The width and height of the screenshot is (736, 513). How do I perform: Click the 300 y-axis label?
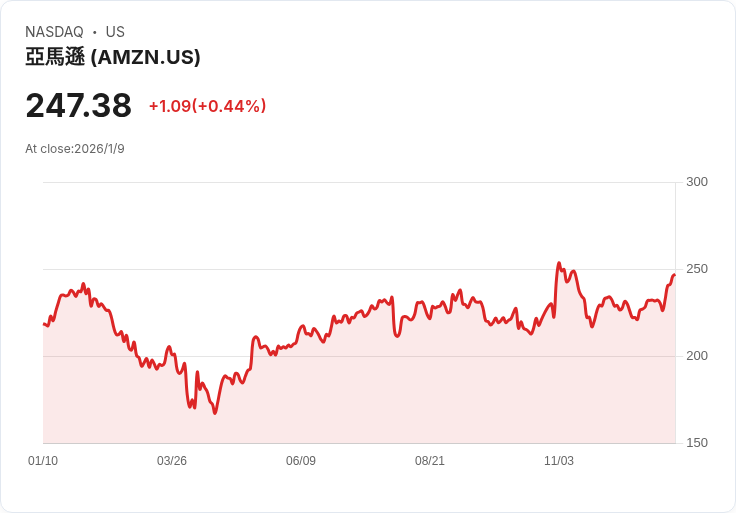(x=696, y=182)
